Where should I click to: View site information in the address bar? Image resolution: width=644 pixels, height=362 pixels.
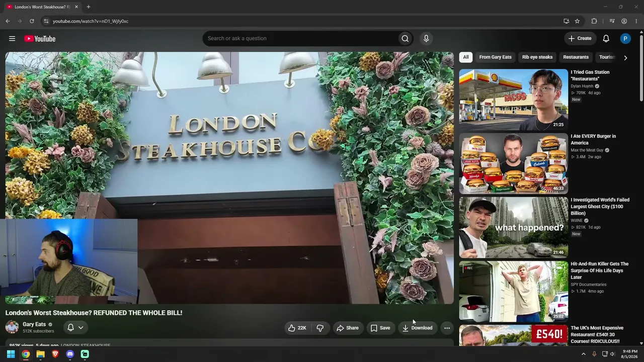click(x=46, y=21)
